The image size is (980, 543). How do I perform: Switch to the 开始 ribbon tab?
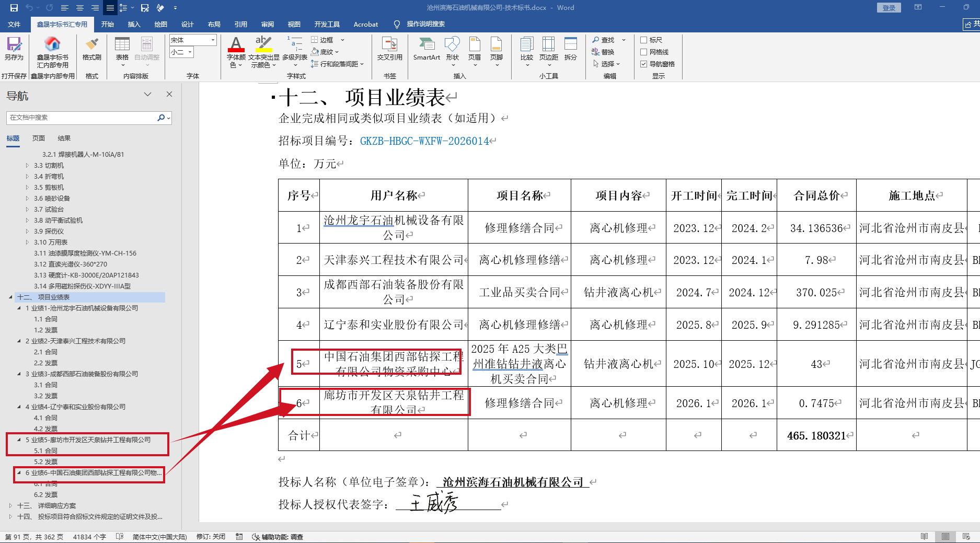[x=108, y=24]
